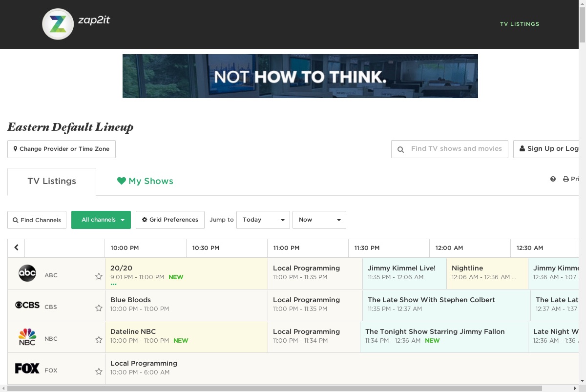Click the more dots under 20/20
Screen dimensions: 586x392
coord(113,284)
